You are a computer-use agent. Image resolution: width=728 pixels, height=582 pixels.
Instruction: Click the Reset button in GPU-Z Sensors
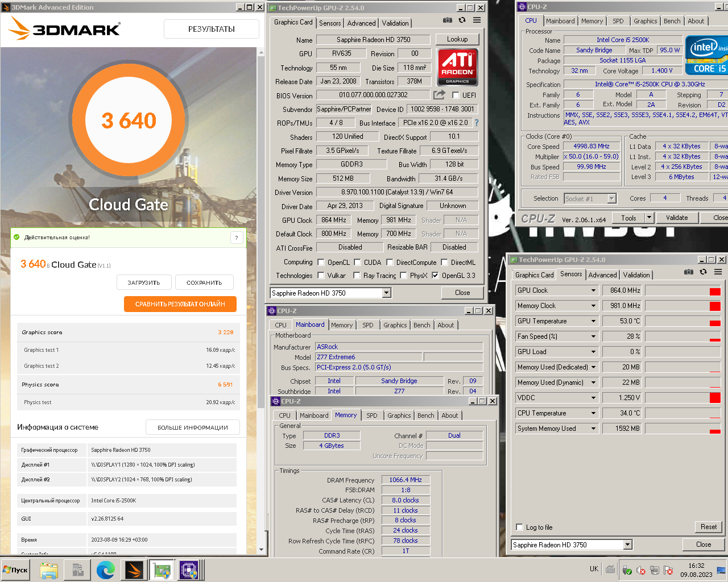(x=709, y=527)
